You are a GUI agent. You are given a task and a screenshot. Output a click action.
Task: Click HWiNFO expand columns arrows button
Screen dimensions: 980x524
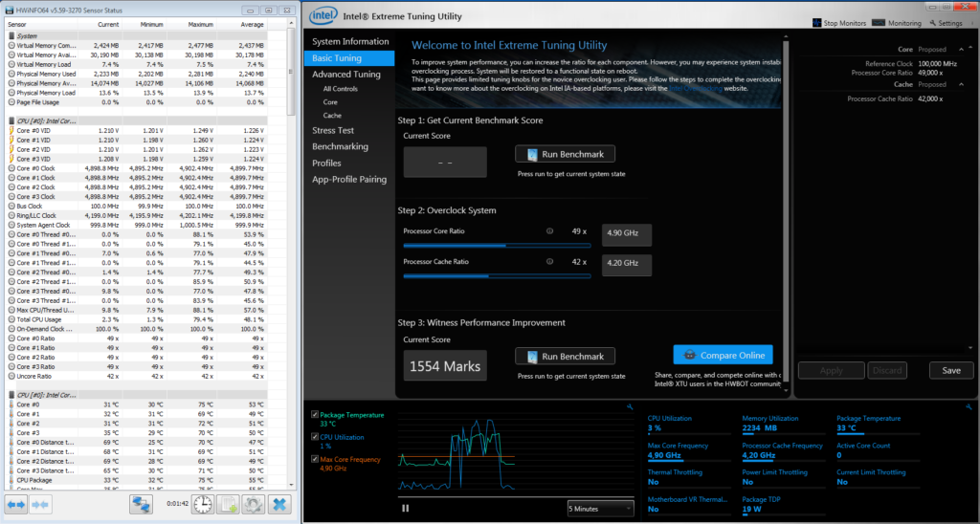(17, 504)
